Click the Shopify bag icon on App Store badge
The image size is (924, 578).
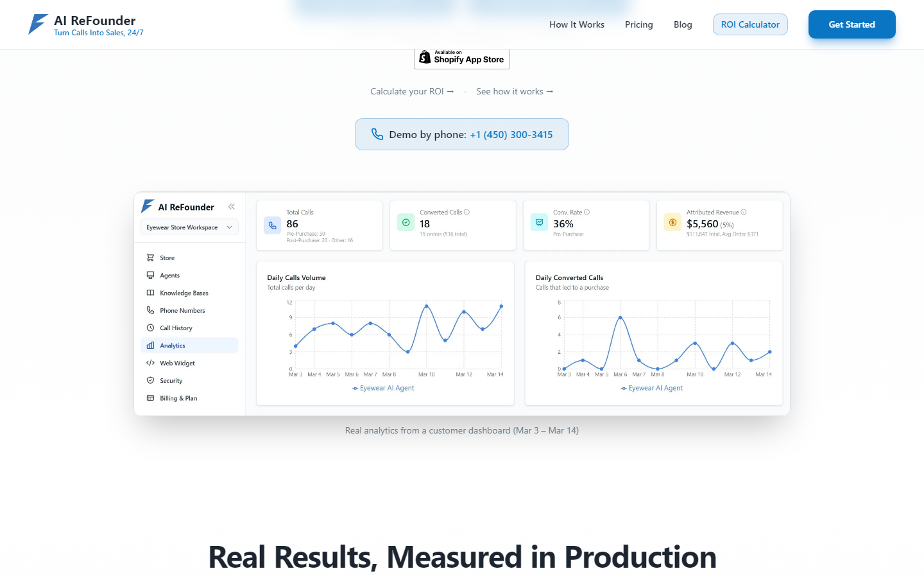click(425, 57)
